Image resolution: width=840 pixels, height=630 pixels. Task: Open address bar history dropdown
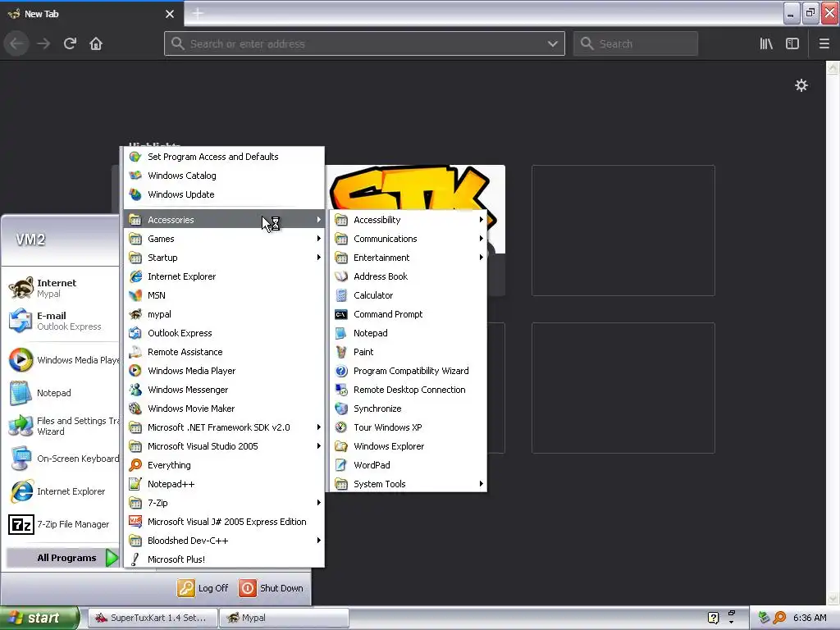pyautogui.click(x=552, y=44)
